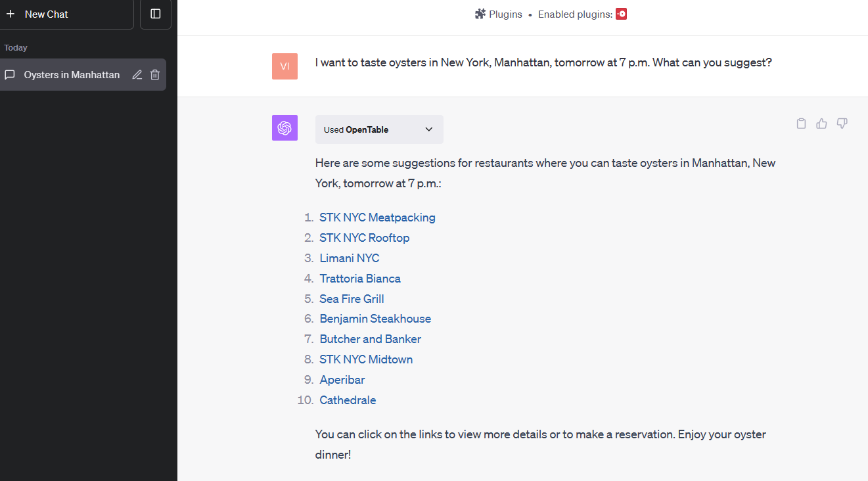Click the VI user avatar
The width and height of the screenshot is (868, 481).
(285, 66)
